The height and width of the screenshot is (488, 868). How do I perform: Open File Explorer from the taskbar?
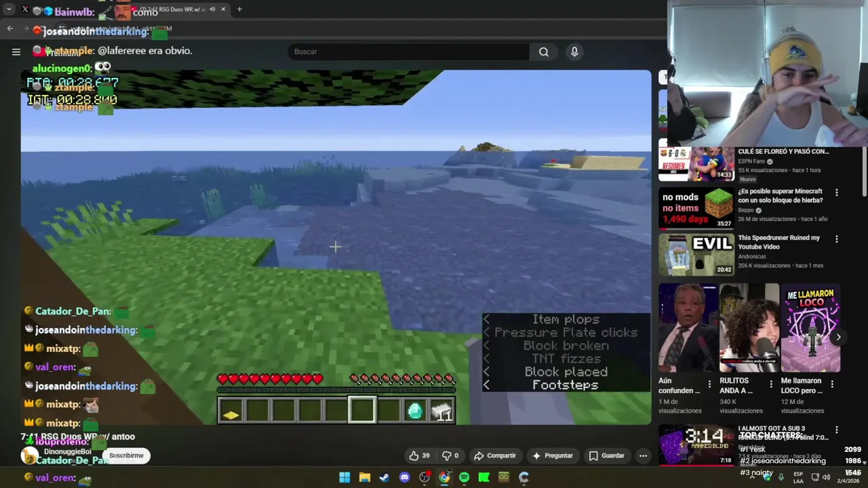[364, 477]
